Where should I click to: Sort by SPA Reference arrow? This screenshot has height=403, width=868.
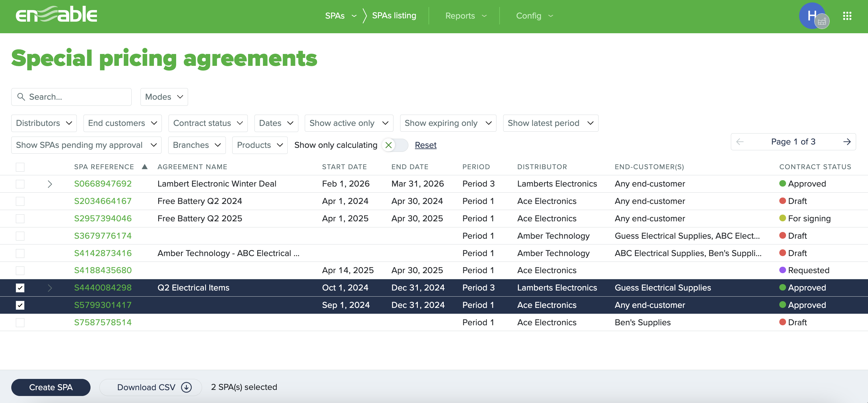pyautogui.click(x=144, y=166)
